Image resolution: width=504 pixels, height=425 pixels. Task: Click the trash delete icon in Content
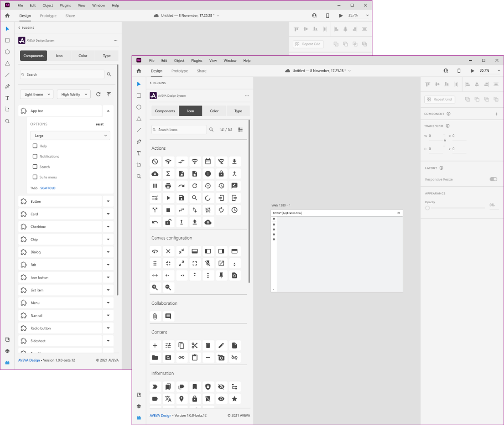208,345
